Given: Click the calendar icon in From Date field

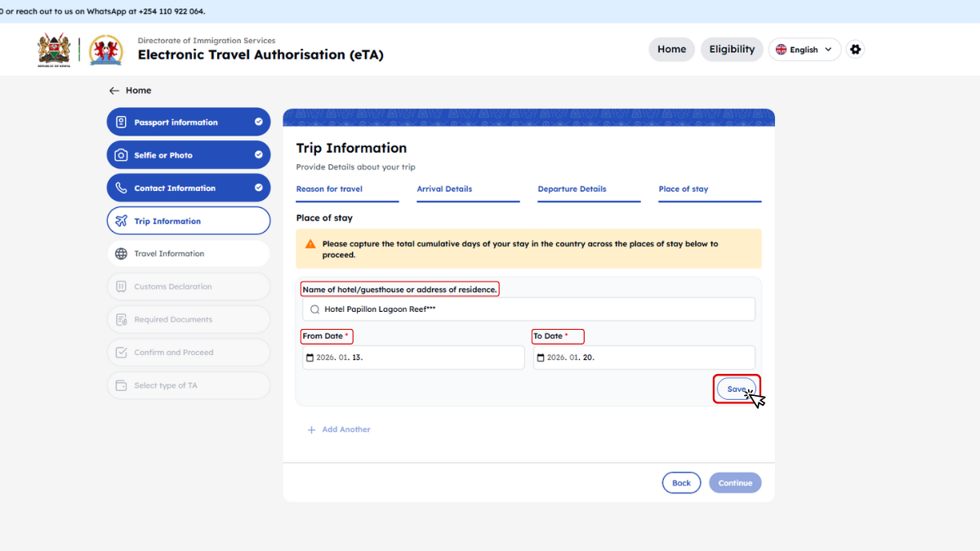Looking at the screenshot, I should coord(310,358).
